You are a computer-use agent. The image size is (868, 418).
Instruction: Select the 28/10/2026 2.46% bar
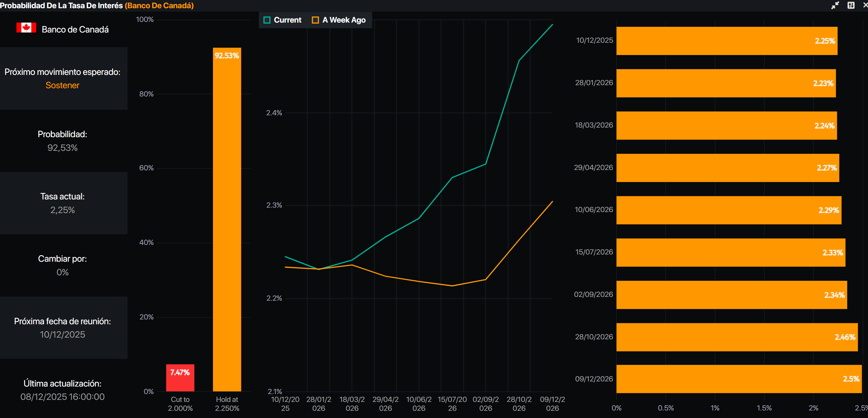pos(736,337)
